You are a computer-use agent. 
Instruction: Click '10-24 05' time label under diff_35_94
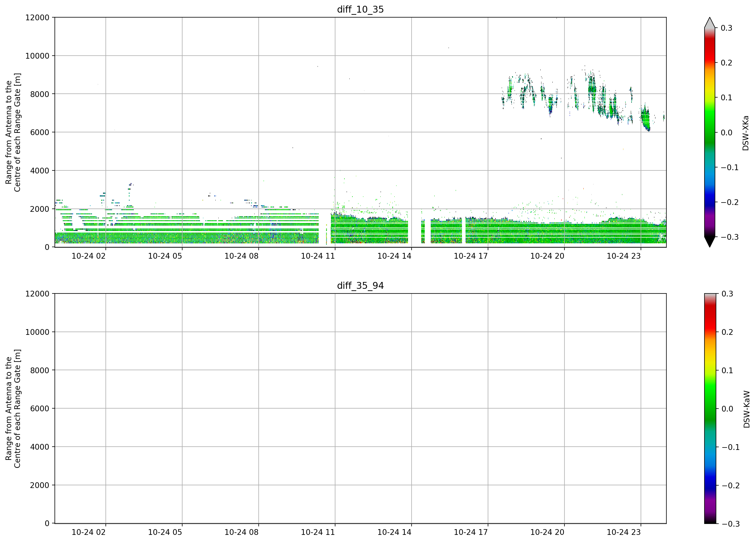pos(165,532)
